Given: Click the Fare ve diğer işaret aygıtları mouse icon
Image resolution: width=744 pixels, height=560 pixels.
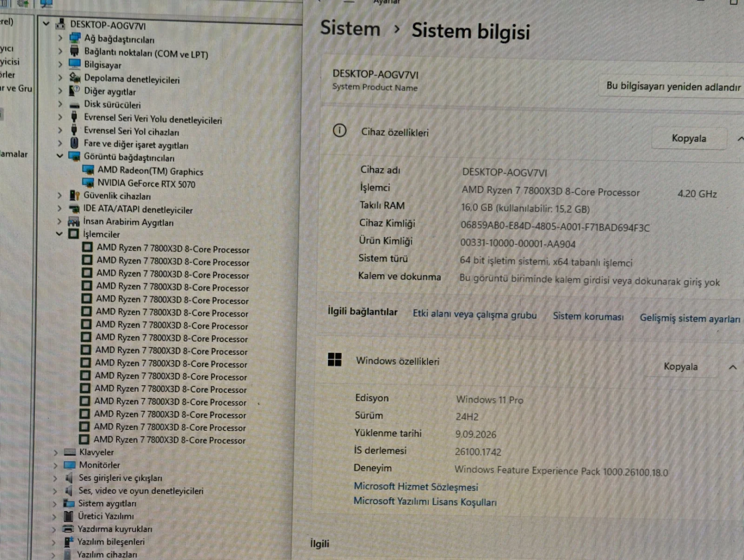Looking at the screenshot, I should click(74, 143).
